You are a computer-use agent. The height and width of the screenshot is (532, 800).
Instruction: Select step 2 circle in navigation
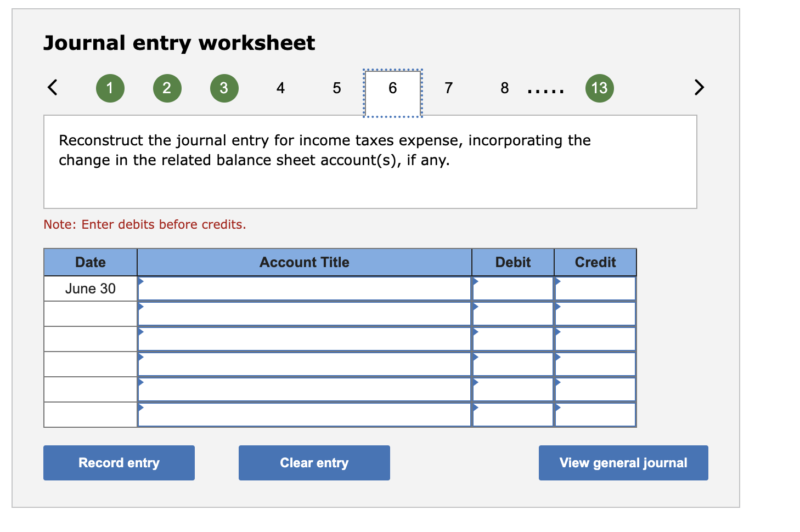167,88
